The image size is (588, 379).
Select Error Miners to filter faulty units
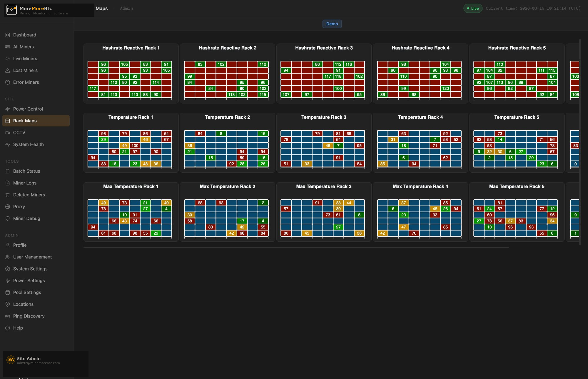[x=26, y=82]
